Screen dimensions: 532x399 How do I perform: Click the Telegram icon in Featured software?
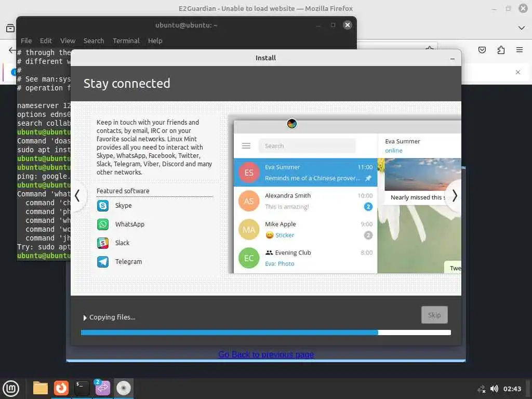(103, 262)
